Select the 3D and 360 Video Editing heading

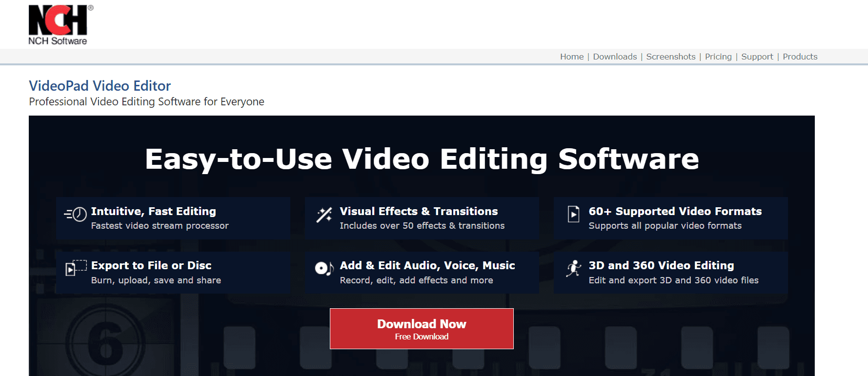[661, 265]
